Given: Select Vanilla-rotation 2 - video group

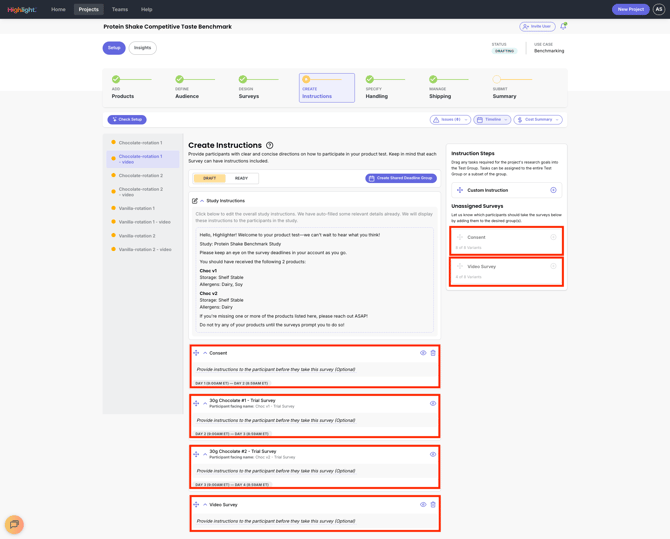Looking at the screenshot, I should point(143,250).
